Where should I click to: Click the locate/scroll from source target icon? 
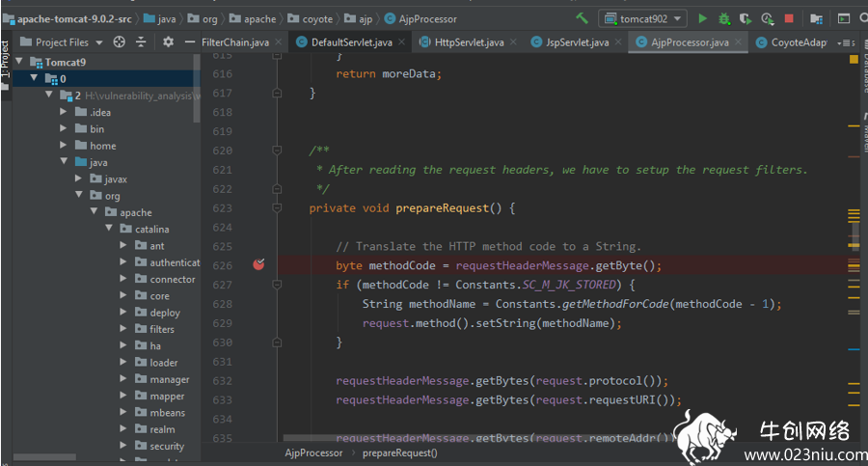point(119,42)
